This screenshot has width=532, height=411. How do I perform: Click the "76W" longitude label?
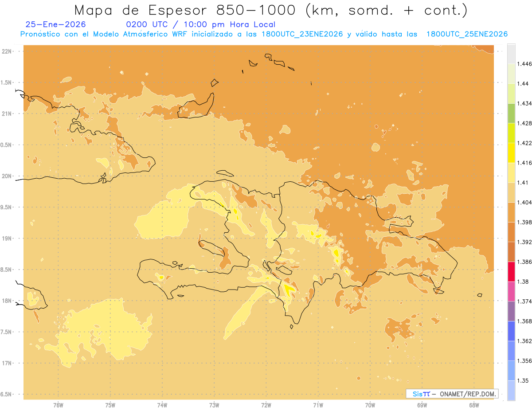pyautogui.click(x=58, y=405)
